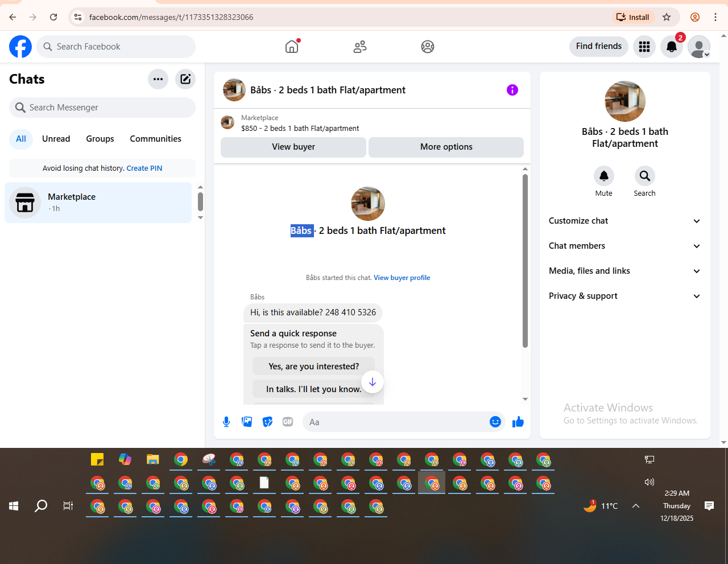Bookmark this page with the star icon

tap(667, 17)
